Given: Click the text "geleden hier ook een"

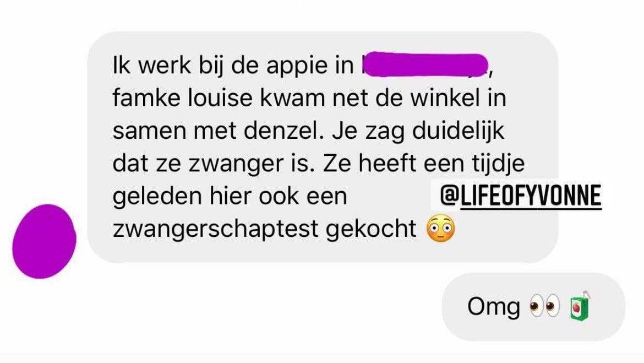Looking at the screenshot, I should pyautogui.click(x=230, y=197).
